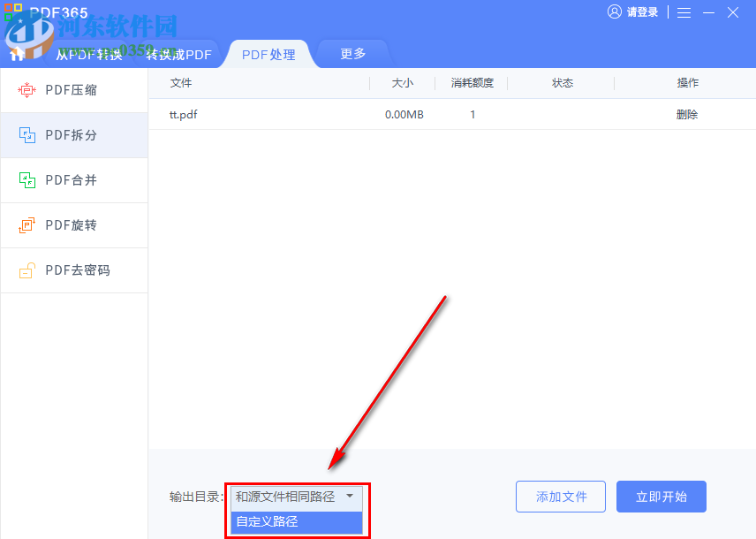756x539 pixels.
Task: Switch to the 转换成PDF tab
Action: point(180,53)
